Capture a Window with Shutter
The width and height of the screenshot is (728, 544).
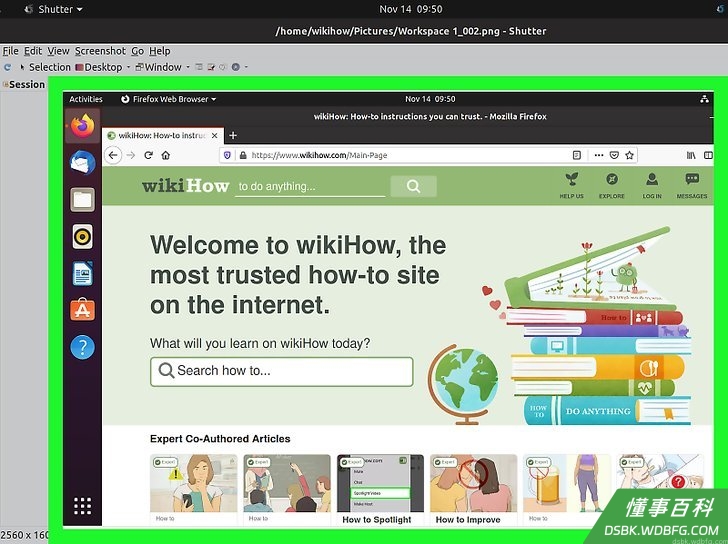coord(158,67)
